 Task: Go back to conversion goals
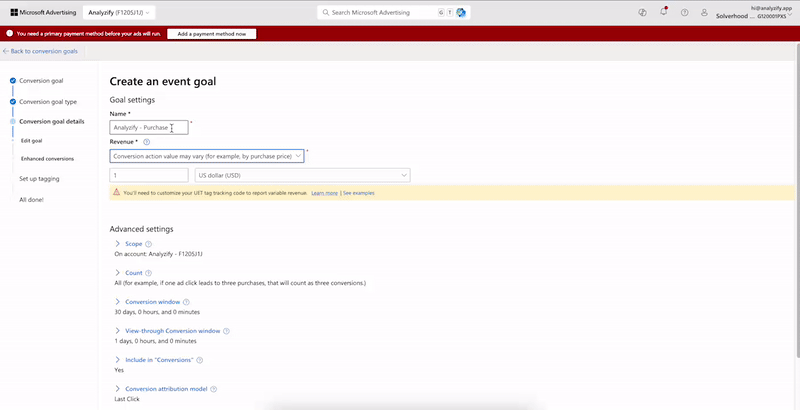pos(40,52)
